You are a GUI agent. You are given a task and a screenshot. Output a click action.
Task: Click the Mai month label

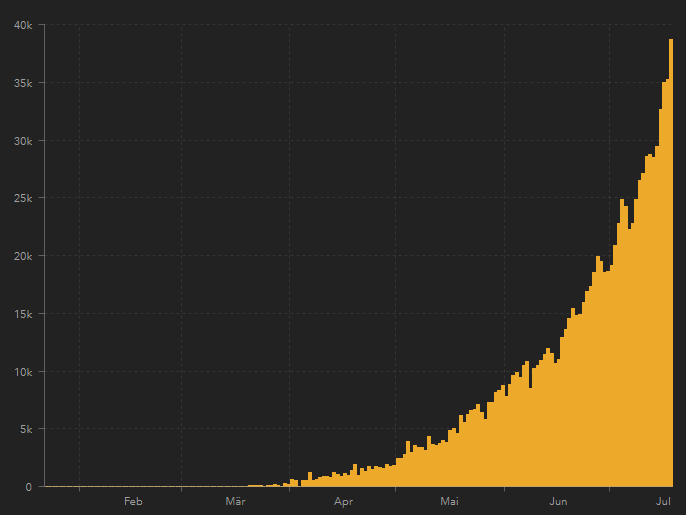449,501
